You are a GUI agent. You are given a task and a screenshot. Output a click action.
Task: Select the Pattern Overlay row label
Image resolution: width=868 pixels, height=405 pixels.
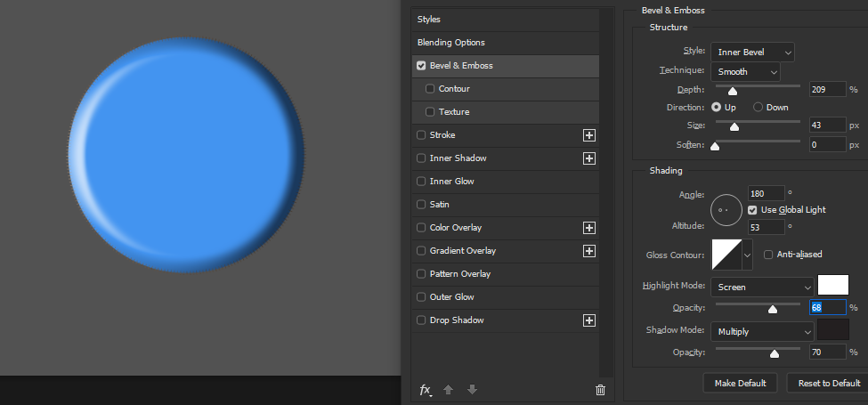click(460, 274)
